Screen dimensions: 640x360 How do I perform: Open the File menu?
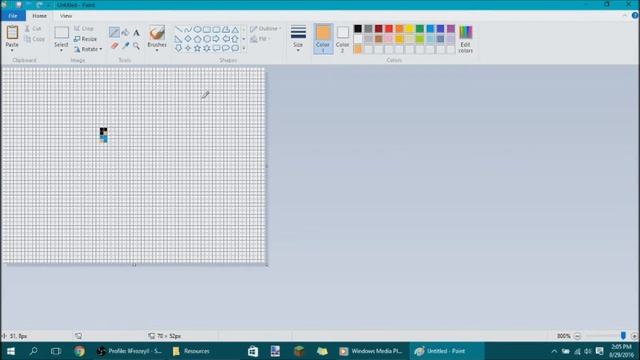pyautogui.click(x=13, y=16)
